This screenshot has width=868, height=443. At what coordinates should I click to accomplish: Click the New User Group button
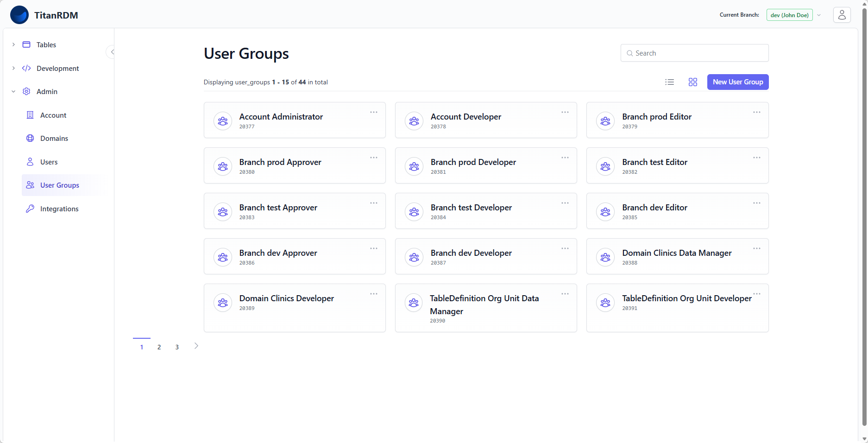738,82
